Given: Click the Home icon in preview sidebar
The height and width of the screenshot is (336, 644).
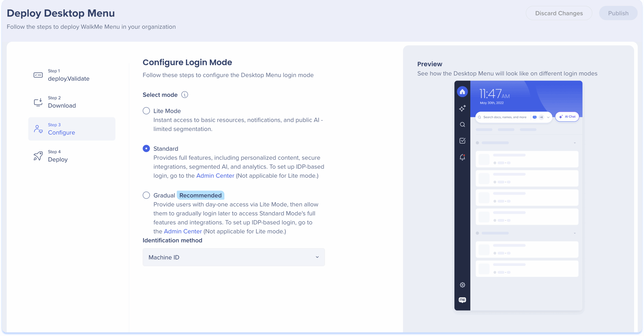Looking at the screenshot, I should (x=462, y=92).
